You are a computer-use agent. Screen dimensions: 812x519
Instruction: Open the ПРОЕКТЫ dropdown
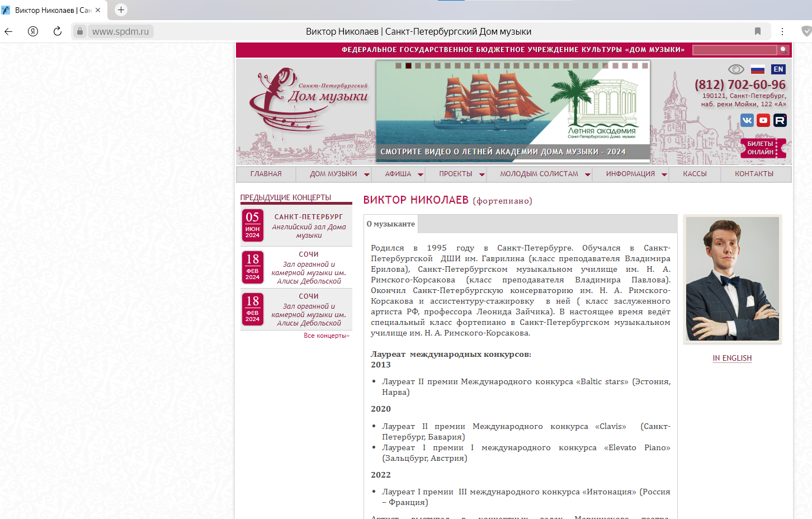click(x=456, y=174)
